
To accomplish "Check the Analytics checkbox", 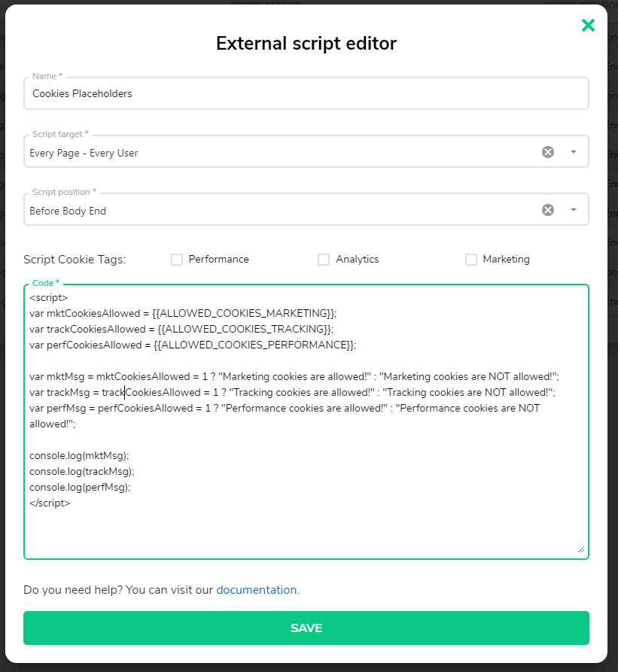I will click(x=324, y=259).
